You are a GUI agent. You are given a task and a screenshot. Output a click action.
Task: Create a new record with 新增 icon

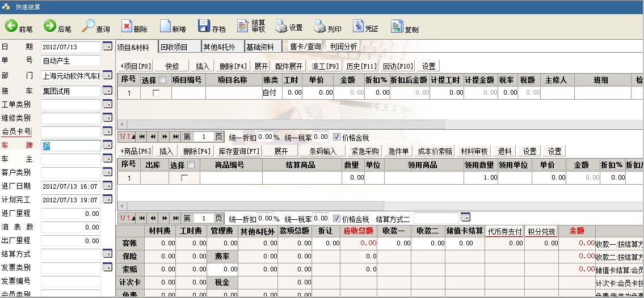coord(165,26)
